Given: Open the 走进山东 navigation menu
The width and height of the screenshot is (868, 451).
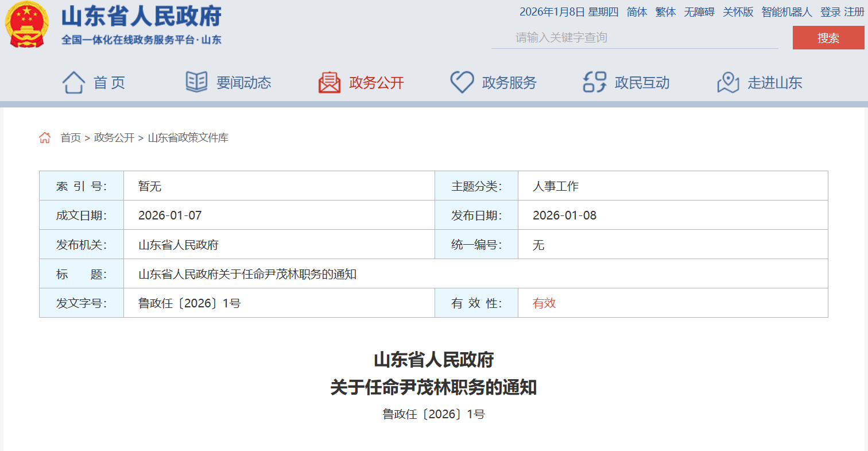Looking at the screenshot, I should click(x=774, y=83).
